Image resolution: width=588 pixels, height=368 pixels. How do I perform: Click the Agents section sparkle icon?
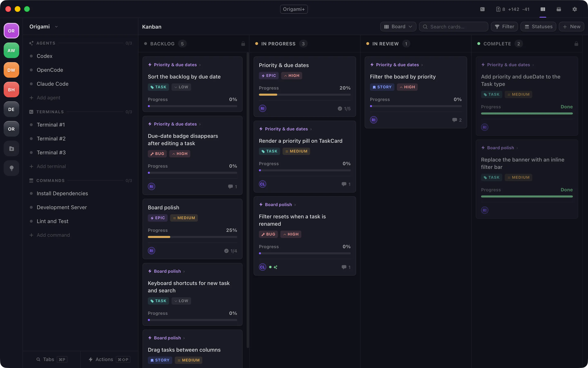point(31,43)
